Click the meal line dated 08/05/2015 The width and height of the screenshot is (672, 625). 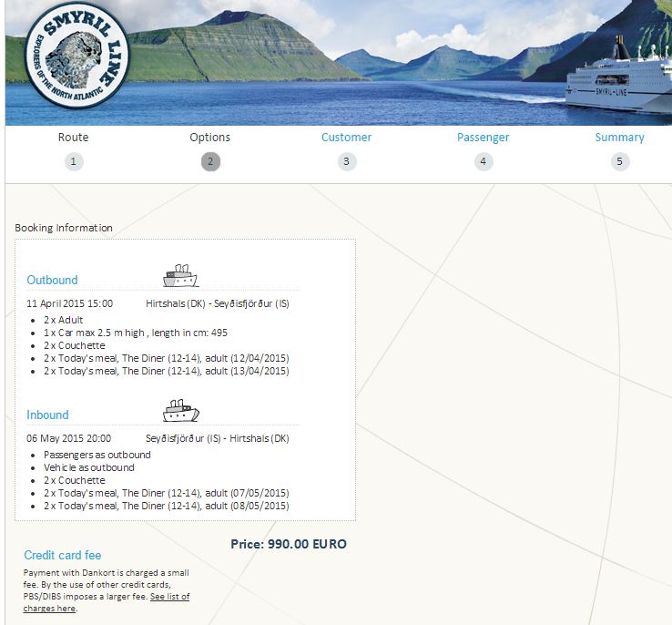tap(167, 507)
